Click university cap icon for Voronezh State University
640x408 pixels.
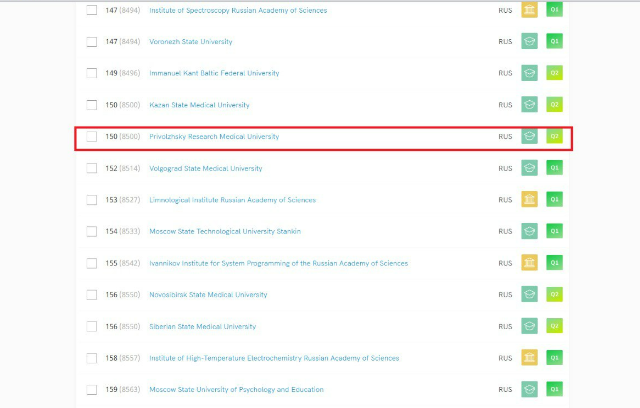point(529,41)
